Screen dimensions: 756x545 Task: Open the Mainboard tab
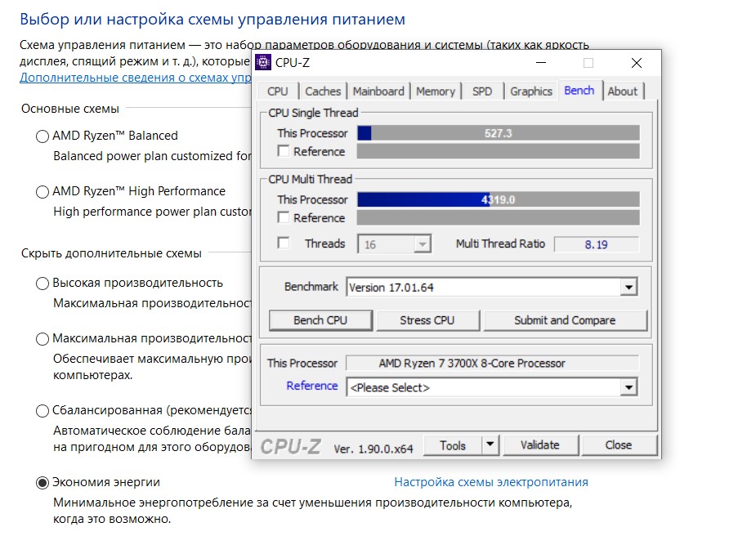point(378,91)
